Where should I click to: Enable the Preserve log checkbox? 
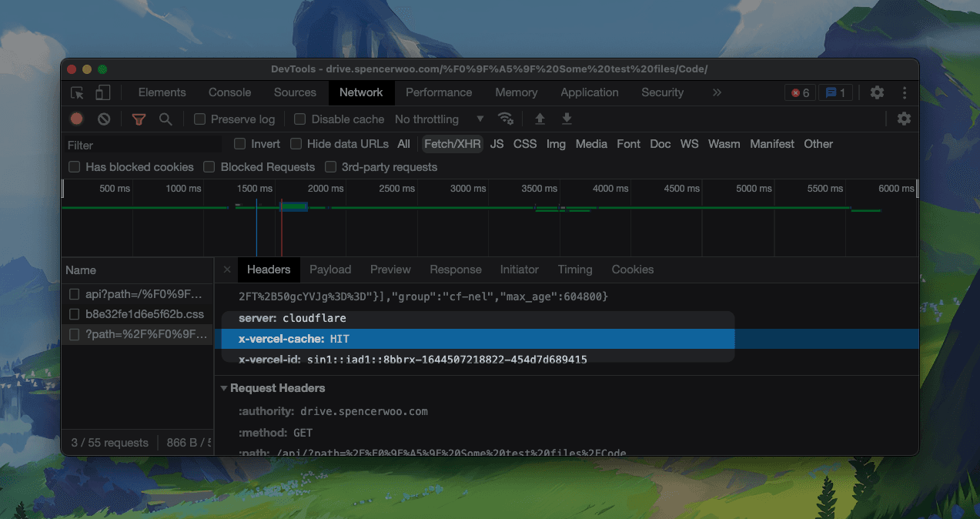click(x=200, y=119)
